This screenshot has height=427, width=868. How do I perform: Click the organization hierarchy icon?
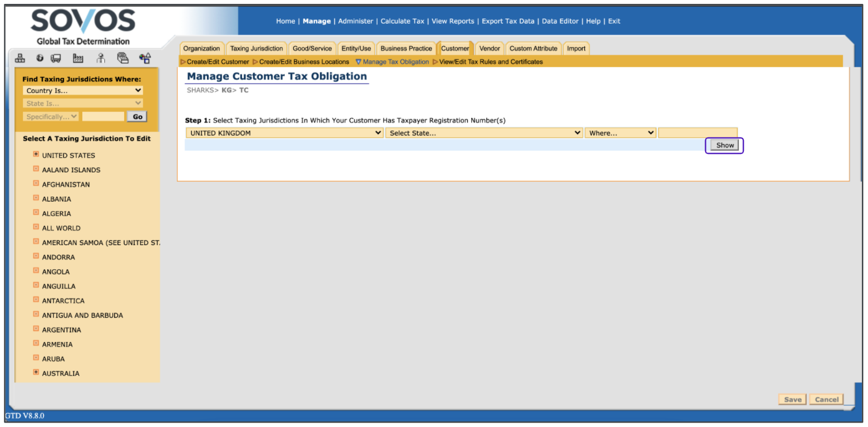coord(20,58)
